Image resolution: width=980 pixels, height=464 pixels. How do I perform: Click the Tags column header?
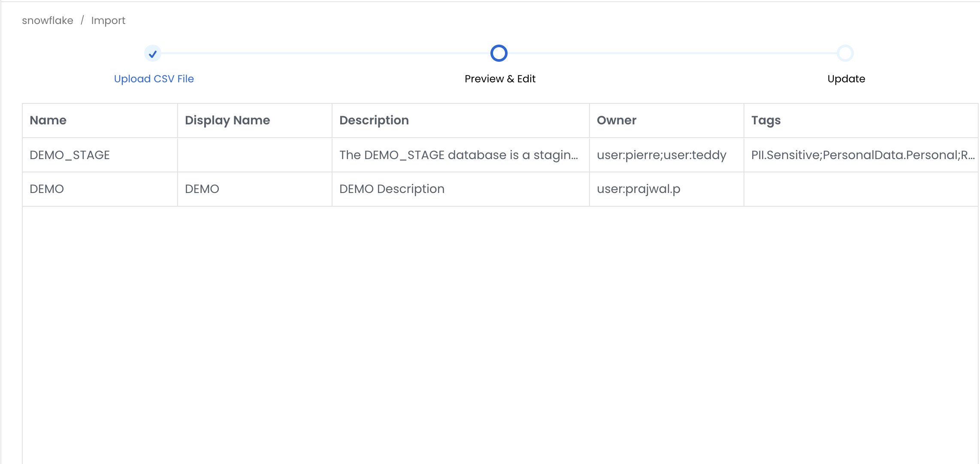point(861,121)
